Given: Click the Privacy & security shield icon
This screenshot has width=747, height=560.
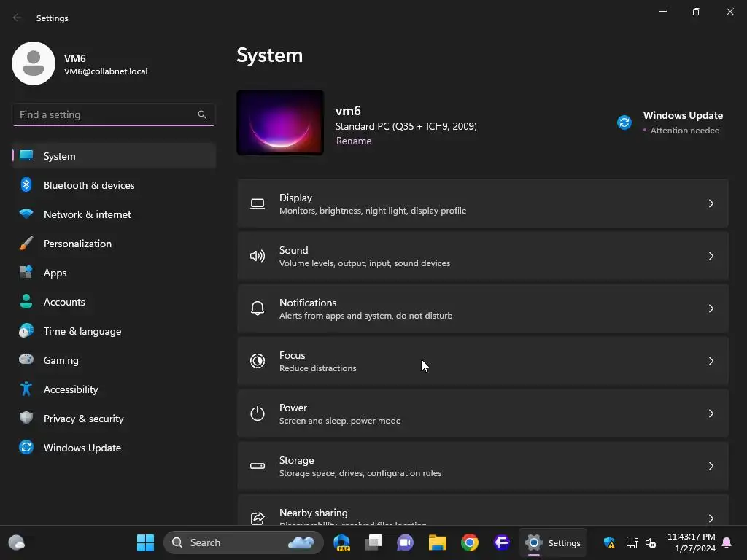Looking at the screenshot, I should coord(26,418).
